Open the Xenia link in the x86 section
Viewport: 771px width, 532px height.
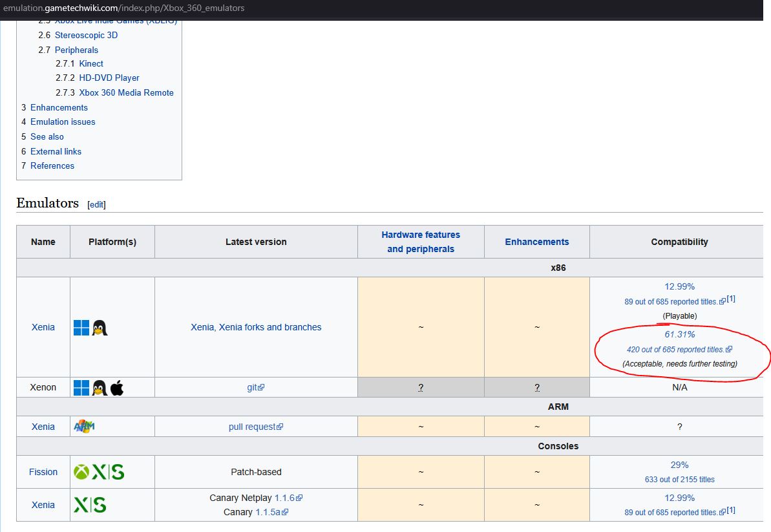(43, 327)
